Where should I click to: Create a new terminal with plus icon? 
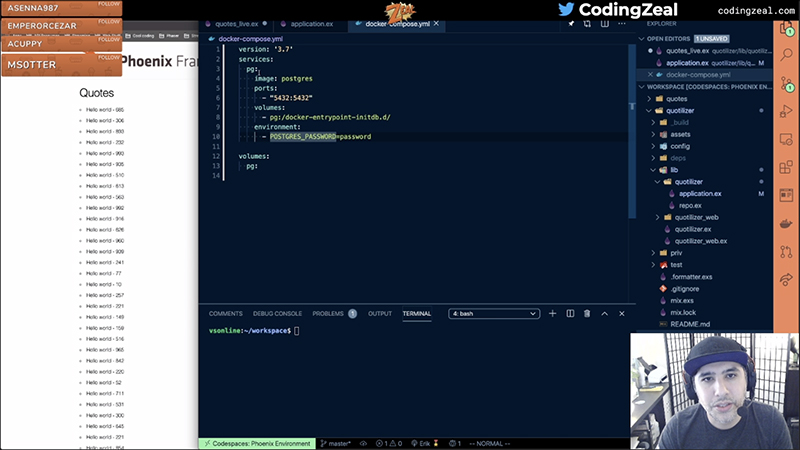tap(553, 313)
